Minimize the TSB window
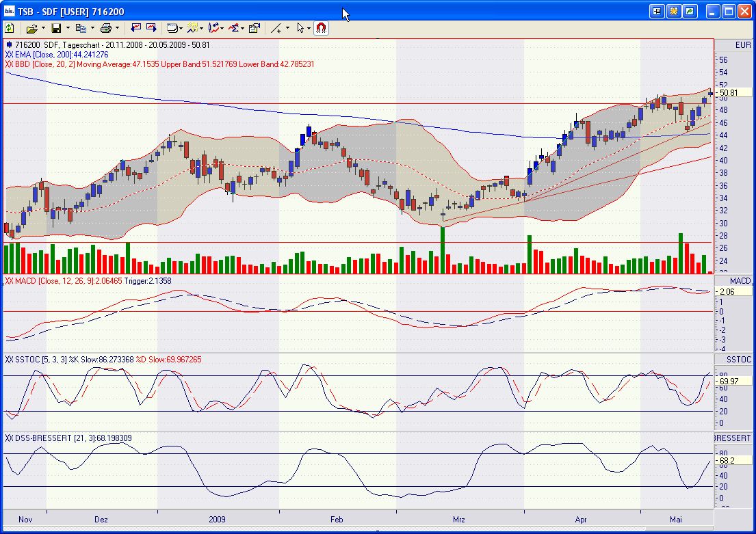The height and width of the screenshot is (534, 756). [x=713, y=11]
